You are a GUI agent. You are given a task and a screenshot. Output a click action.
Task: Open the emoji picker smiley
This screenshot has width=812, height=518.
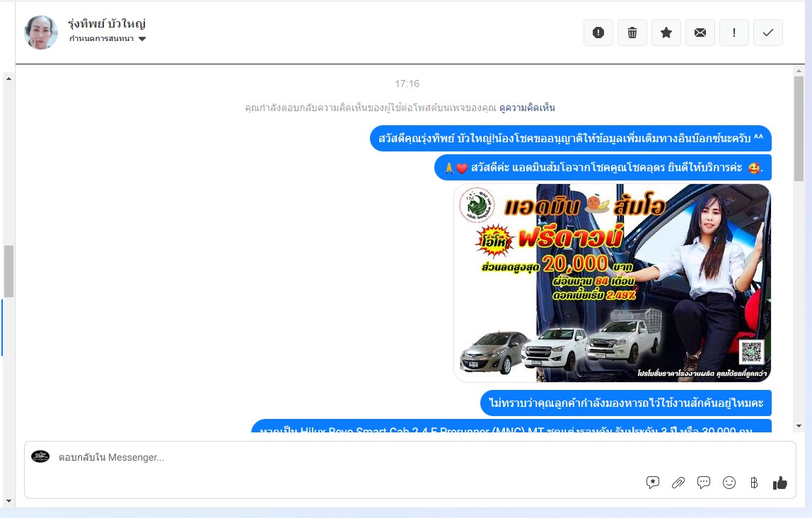coord(729,483)
